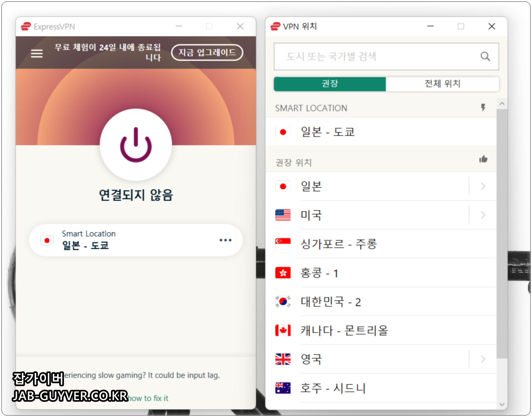Minimize the VPN 위치 window
This screenshot has height=417, width=532.
tap(431, 26)
